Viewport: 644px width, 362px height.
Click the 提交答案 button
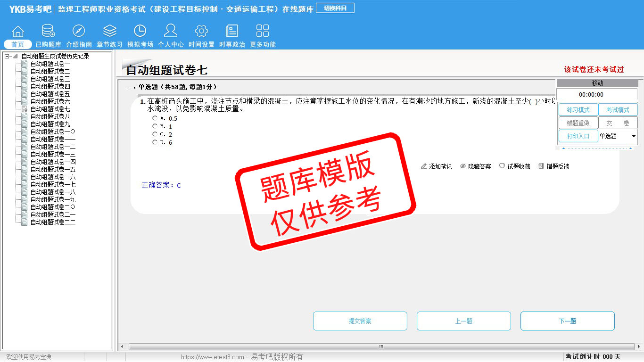click(x=360, y=321)
